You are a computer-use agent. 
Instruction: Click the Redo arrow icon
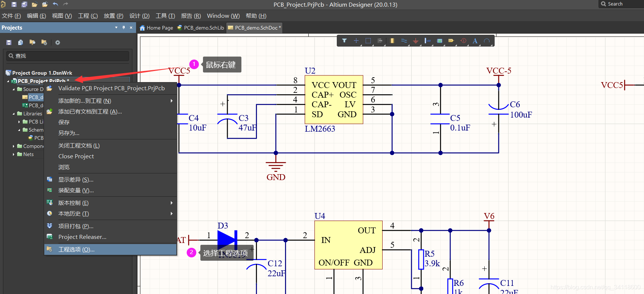[66, 4]
